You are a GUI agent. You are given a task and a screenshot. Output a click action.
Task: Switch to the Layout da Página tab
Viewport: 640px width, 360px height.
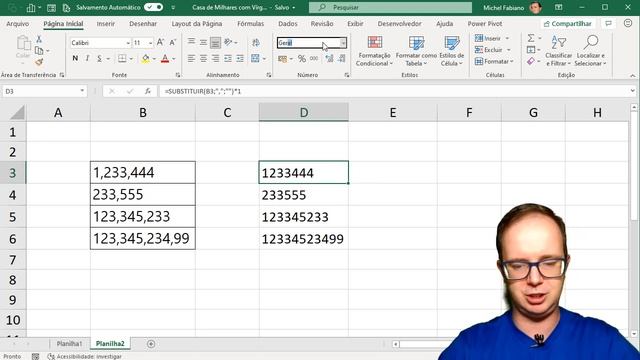coord(197,24)
